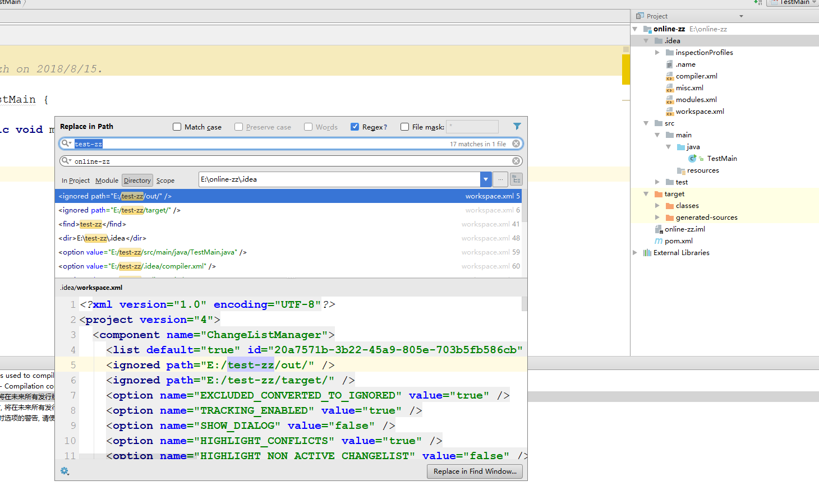This screenshot has width=819, height=504.
Task: Clear the online-zz replace field
Action: point(516,161)
